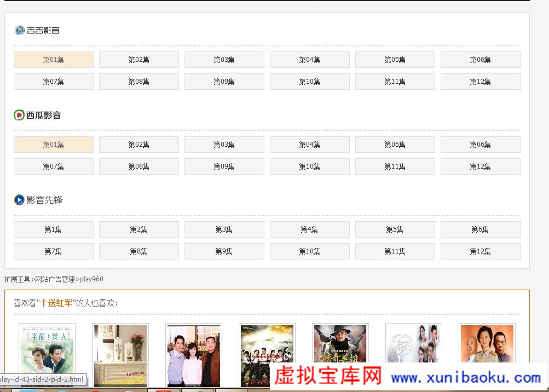Click the 西瓜影音 watermelon logo icon
The height and width of the screenshot is (392, 549).
[19, 115]
